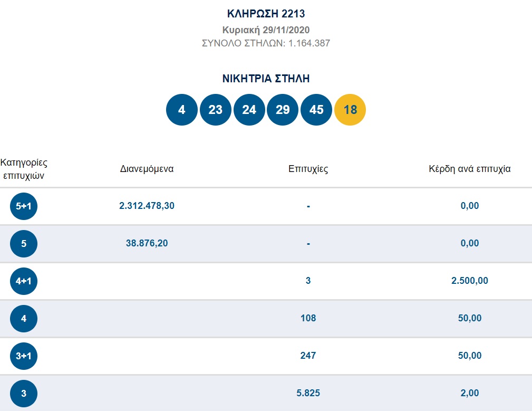Screen dimensions: 532x411
Task: Click the jackpot amount 2.312.478,30
Action: [x=147, y=206]
